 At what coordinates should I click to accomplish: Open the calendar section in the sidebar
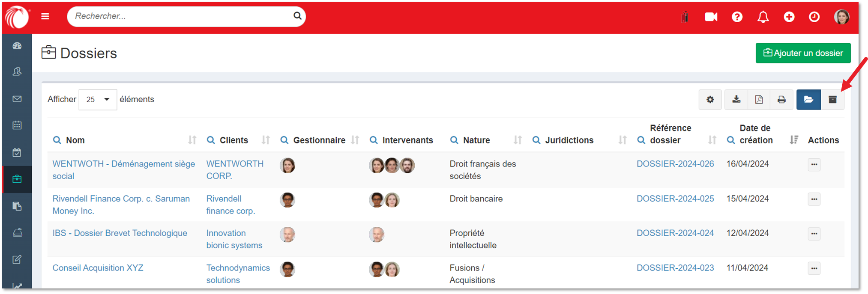(x=17, y=125)
